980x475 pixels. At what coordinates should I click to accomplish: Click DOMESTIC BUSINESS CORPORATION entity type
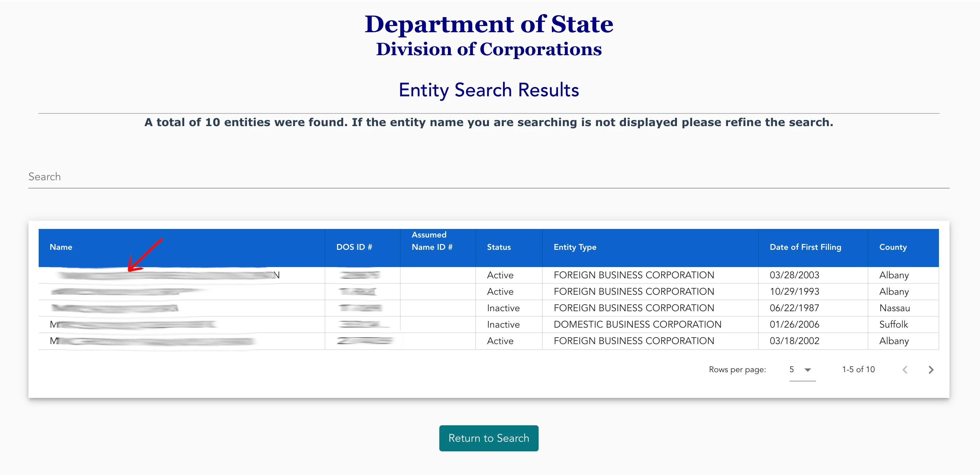637,324
